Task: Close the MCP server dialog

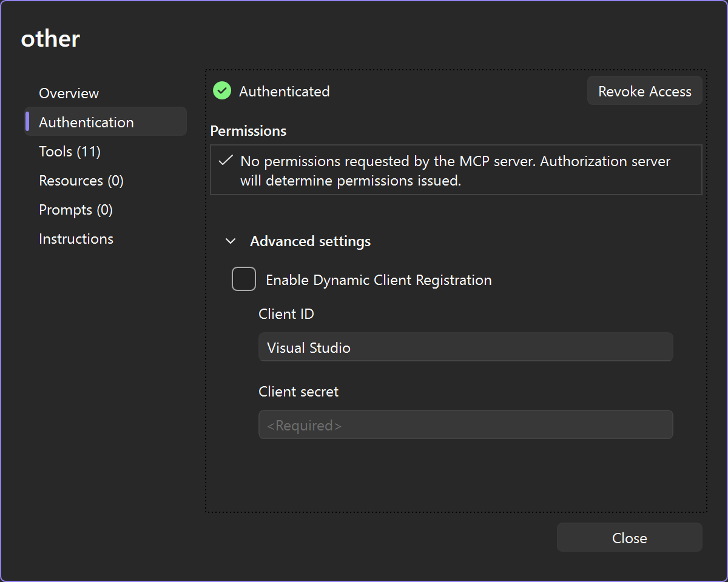Action: pos(629,537)
